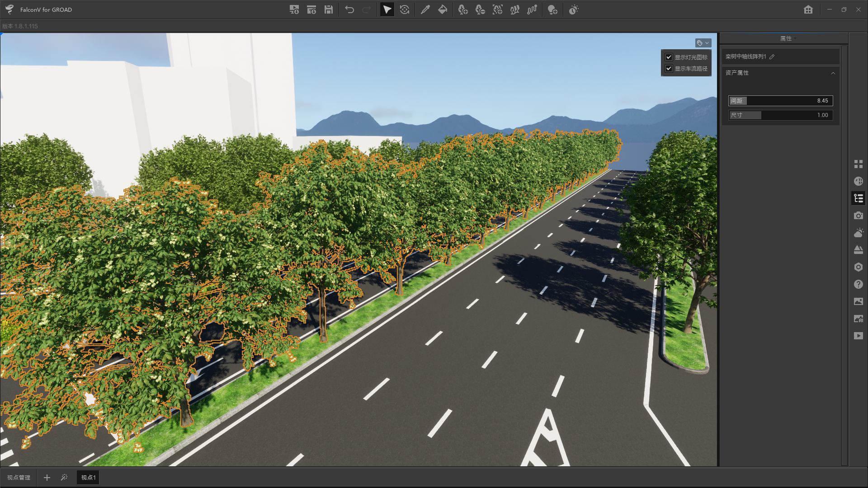The width and height of the screenshot is (868, 488).
Task: Use the paint bucket fill tool
Action: point(442,9)
